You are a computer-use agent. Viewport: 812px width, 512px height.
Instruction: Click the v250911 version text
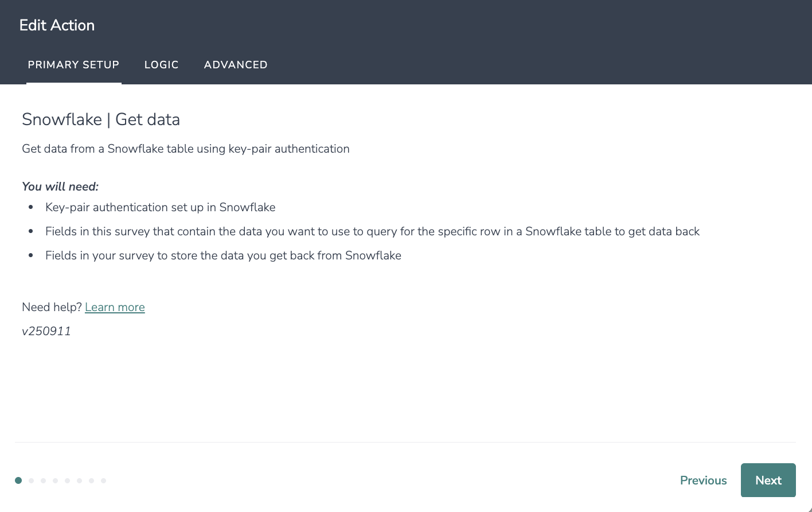[46, 331]
